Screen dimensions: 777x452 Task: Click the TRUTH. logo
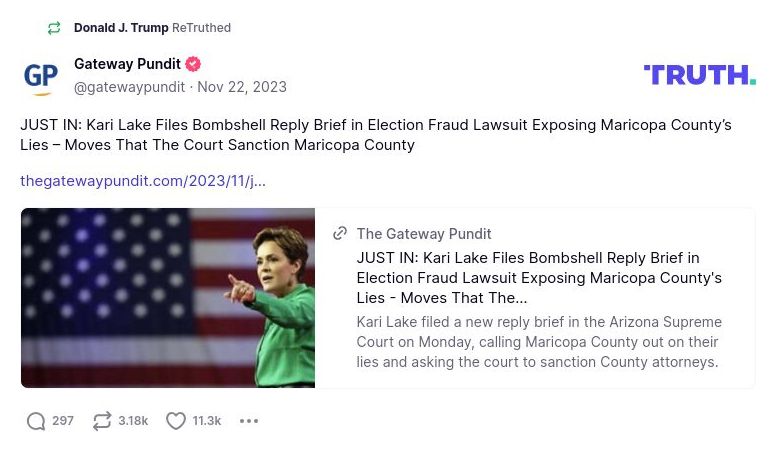click(x=699, y=75)
